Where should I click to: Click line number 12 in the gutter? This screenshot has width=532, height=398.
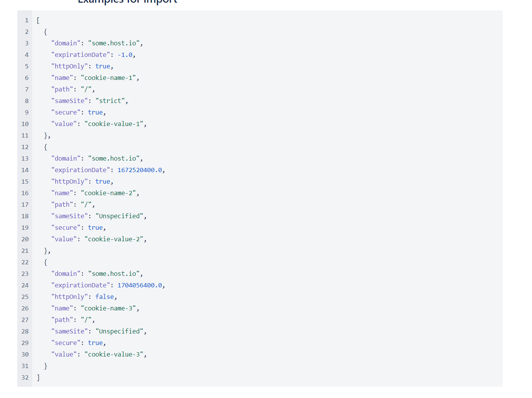pos(25,147)
